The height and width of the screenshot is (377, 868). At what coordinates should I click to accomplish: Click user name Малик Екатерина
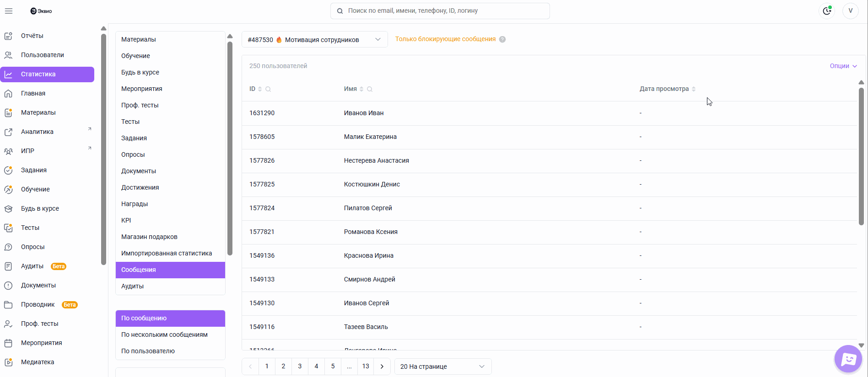coord(370,137)
